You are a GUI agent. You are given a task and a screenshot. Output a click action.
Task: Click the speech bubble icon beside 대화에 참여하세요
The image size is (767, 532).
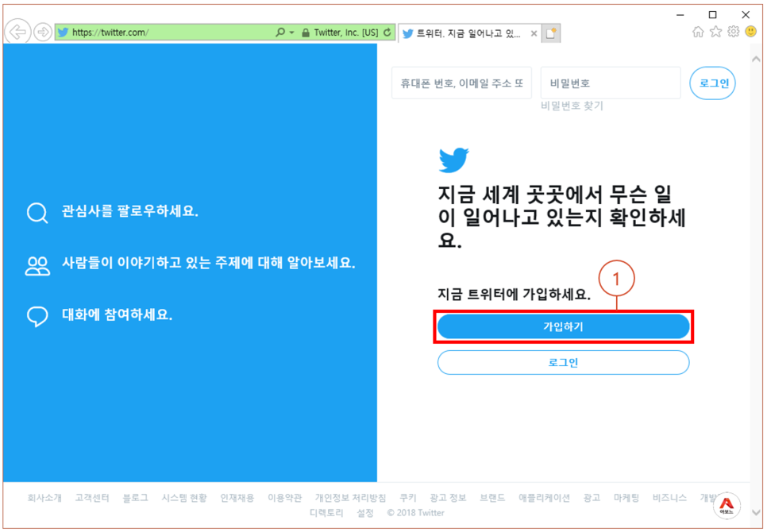coord(37,316)
